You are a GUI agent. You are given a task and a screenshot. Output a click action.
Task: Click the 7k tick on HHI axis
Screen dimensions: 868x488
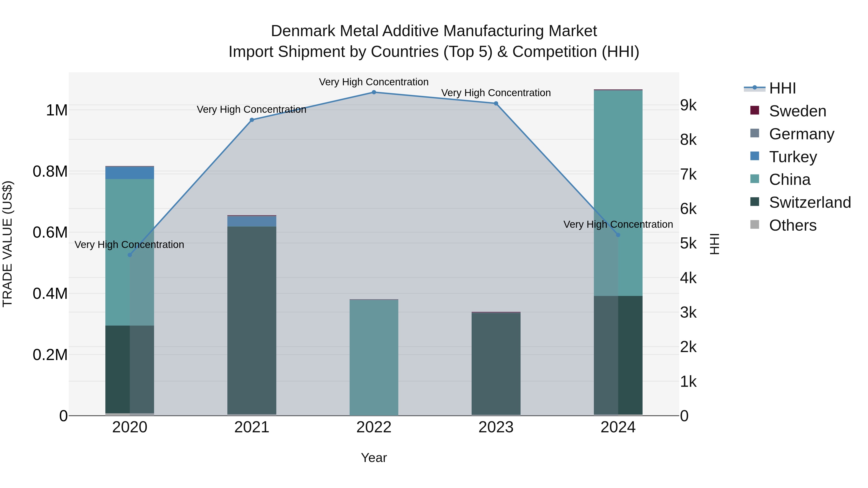(x=688, y=174)
